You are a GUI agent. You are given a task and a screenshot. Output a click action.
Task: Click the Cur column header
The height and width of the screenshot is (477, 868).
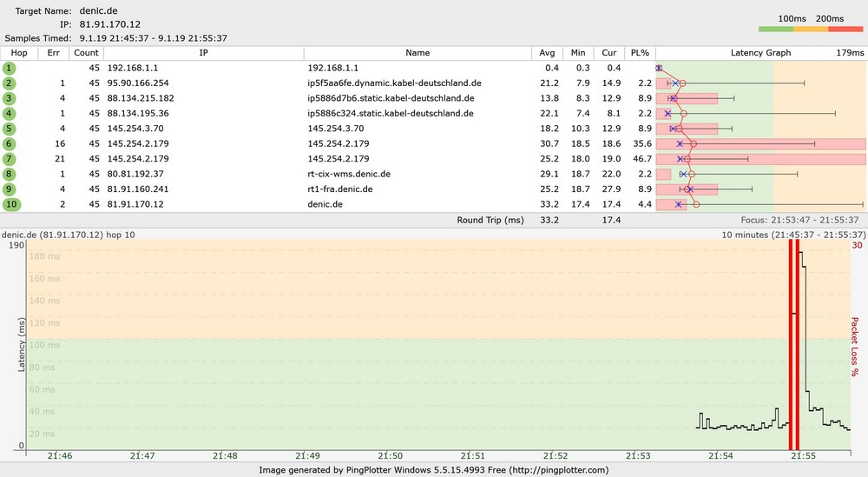tap(609, 53)
